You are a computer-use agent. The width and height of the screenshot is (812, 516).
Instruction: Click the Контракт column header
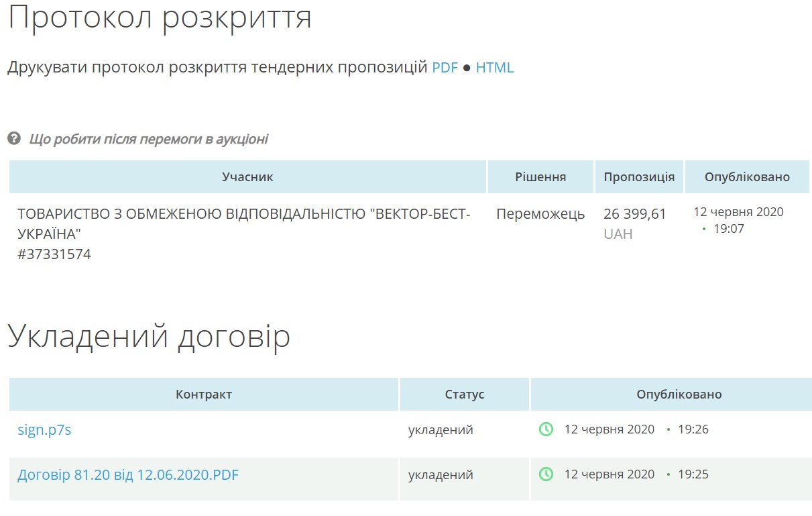click(x=204, y=395)
